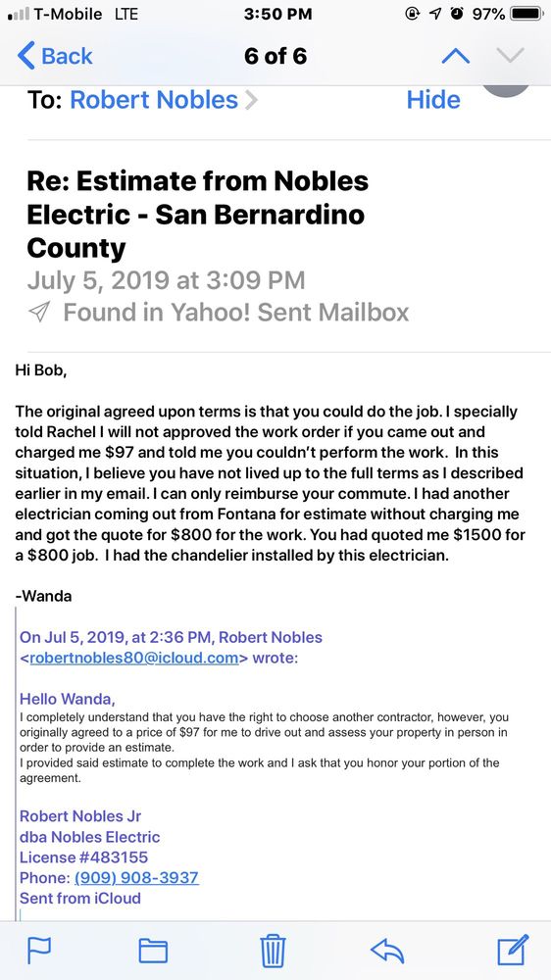Open recipient Robert Nobles contact
The image size is (551, 980).
coord(154,100)
